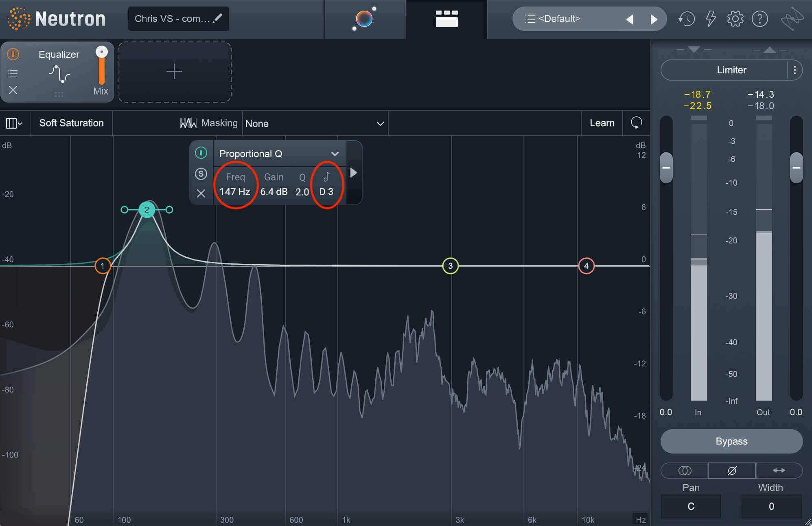
Task: Click input gain readout 0.0
Action: [x=666, y=412]
